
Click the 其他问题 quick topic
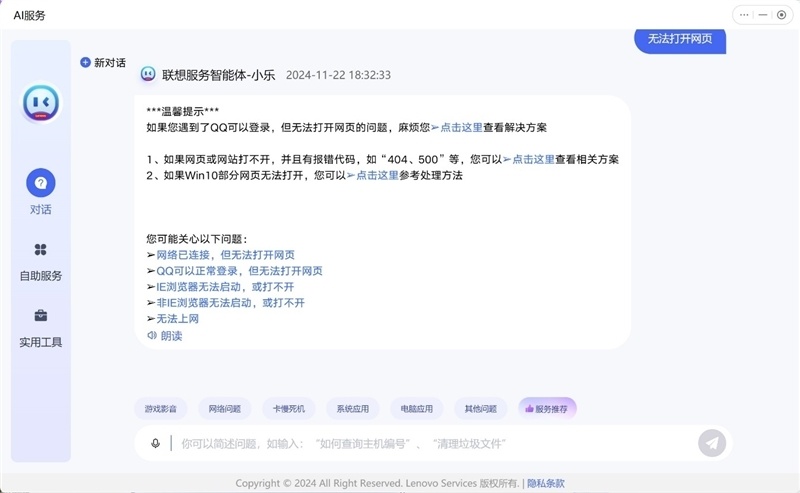tap(481, 409)
